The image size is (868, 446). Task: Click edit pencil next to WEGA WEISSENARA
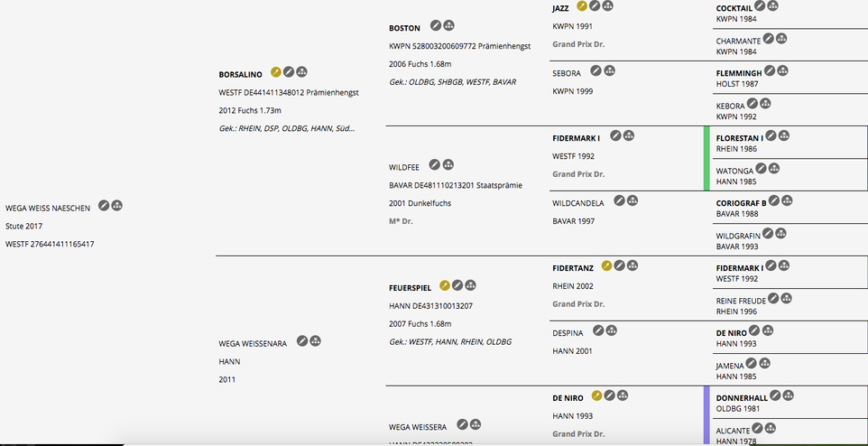302,340
